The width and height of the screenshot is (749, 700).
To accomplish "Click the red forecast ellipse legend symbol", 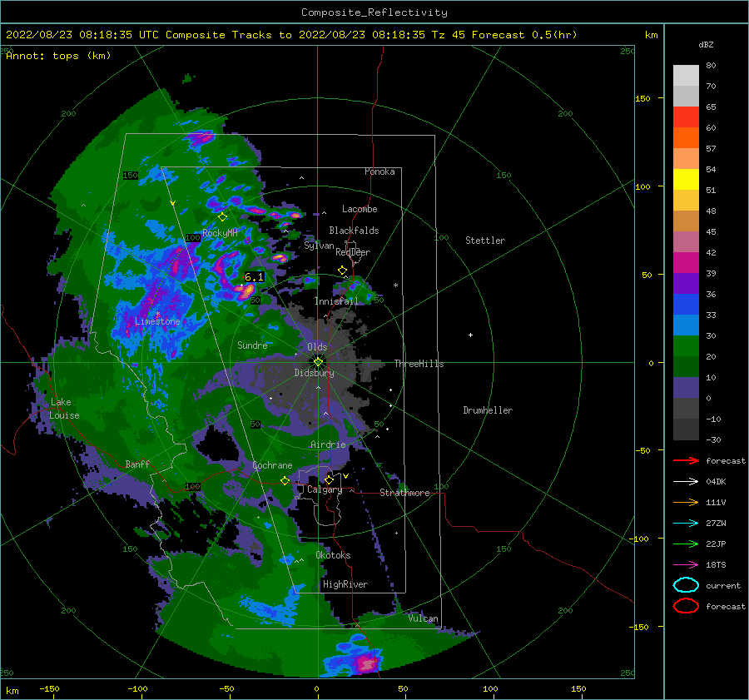I will pyautogui.click(x=686, y=606).
